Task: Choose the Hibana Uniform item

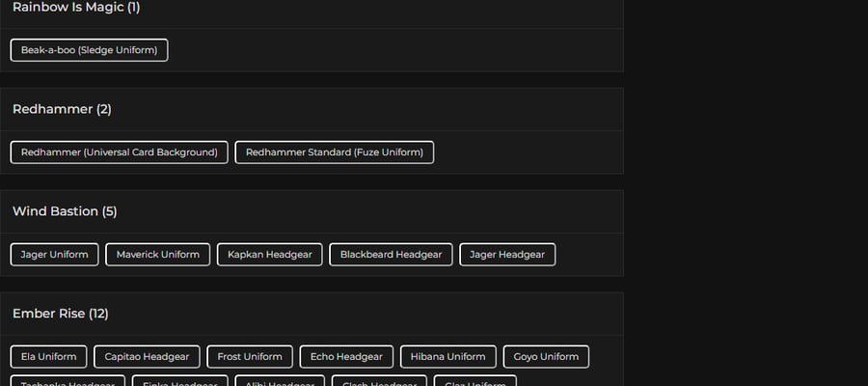Action: tap(448, 357)
